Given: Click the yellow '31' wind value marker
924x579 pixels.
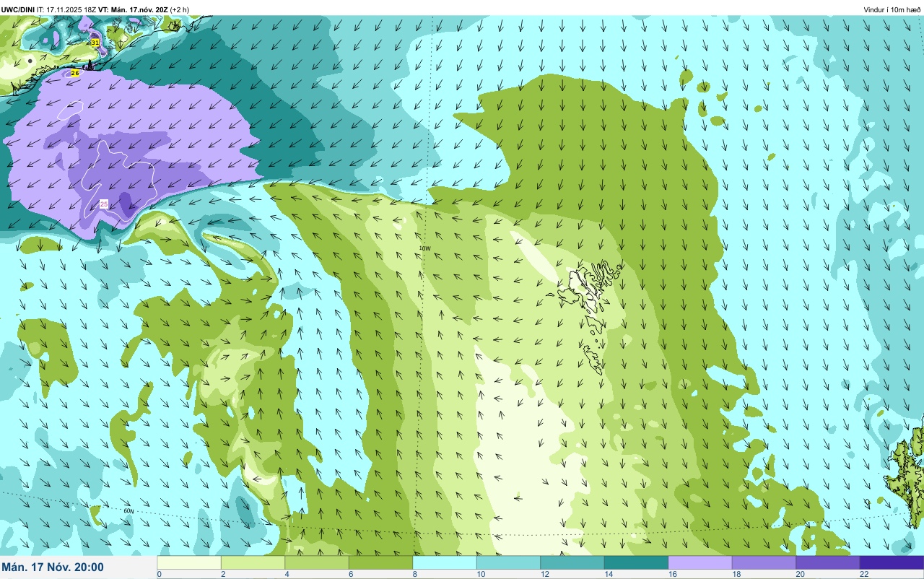Looking at the screenshot, I should click(95, 43).
